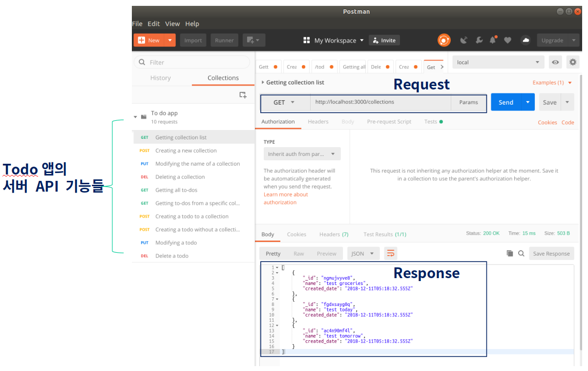Image resolution: width=588 pixels, height=371 pixels.
Task: Open the wrench settings icon
Action: click(479, 41)
